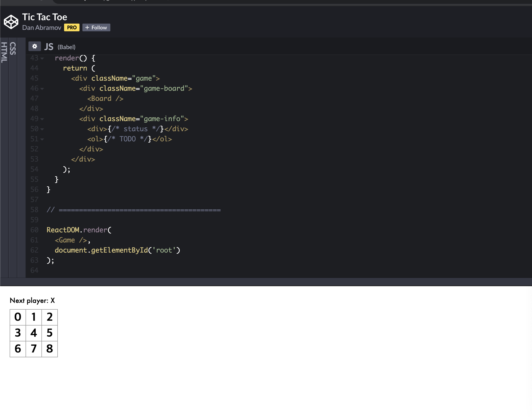Collapse the render() fold arrow on line 43
The height and width of the screenshot is (417, 532).
click(42, 59)
